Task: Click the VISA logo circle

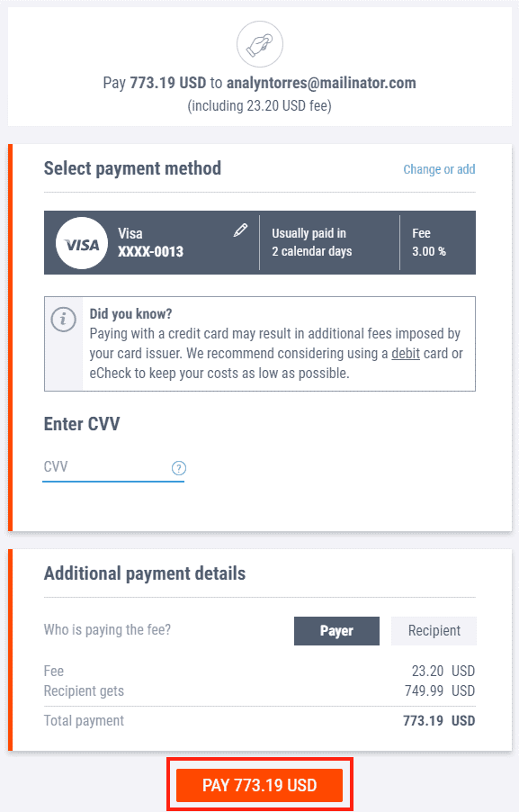Action: coord(82,243)
